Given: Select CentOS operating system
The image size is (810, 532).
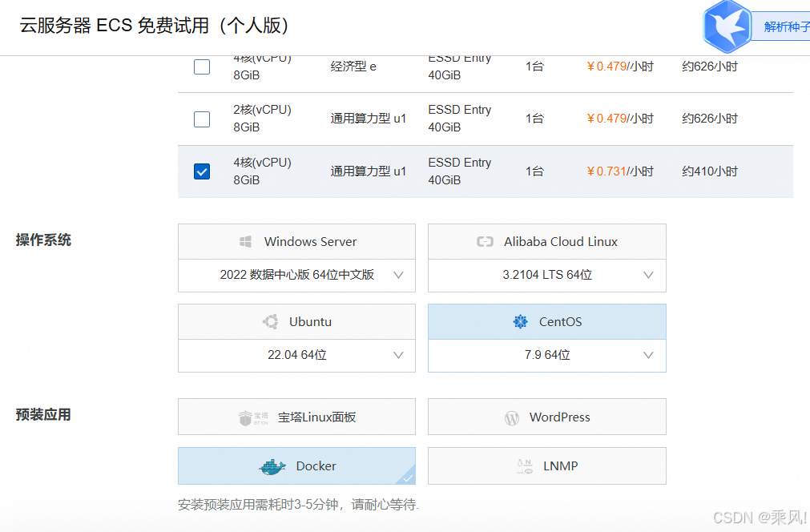Looking at the screenshot, I should coord(547,322).
